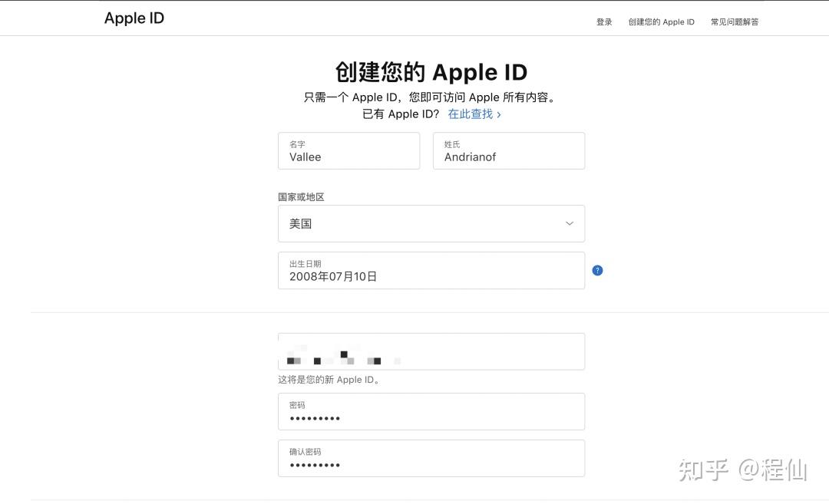829x504 pixels.
Task: Open the 登录 navigation link
Action: coord(604,21)
